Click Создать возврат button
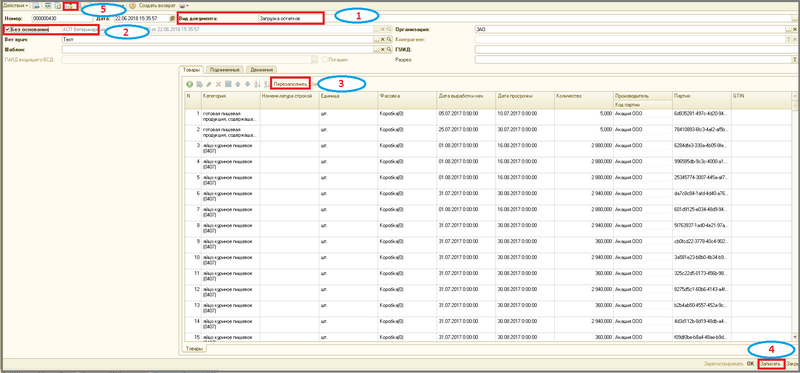800x373 pixels. (157, 6)
